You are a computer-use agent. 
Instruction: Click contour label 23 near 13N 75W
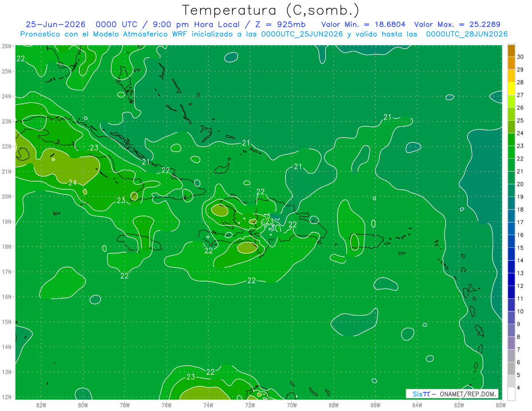(191, 377)
